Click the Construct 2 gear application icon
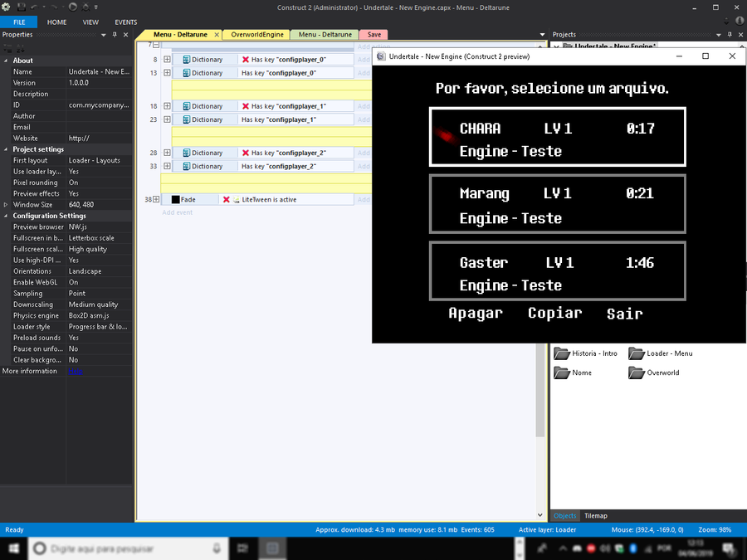Viewport: 747px width, 560px height. 6,7
